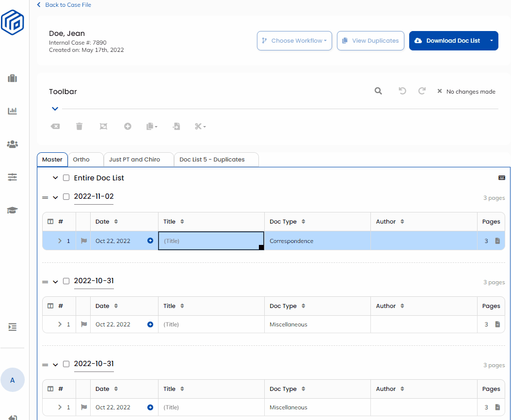Image resolution: width=511 pixels, height=420 pixels.
Task: Open the Choose Workflow dropdown
Action: coord(294,41)
